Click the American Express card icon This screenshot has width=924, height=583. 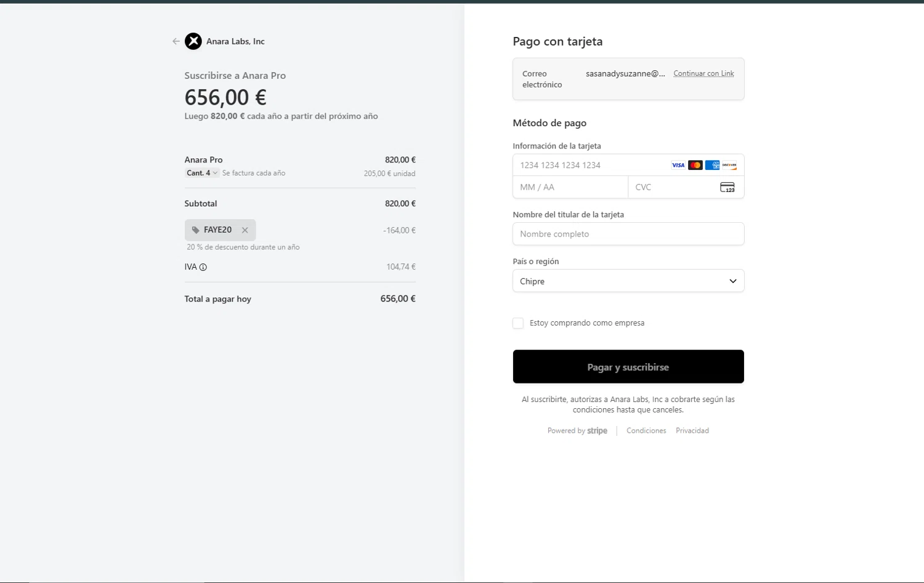(712, 165)
